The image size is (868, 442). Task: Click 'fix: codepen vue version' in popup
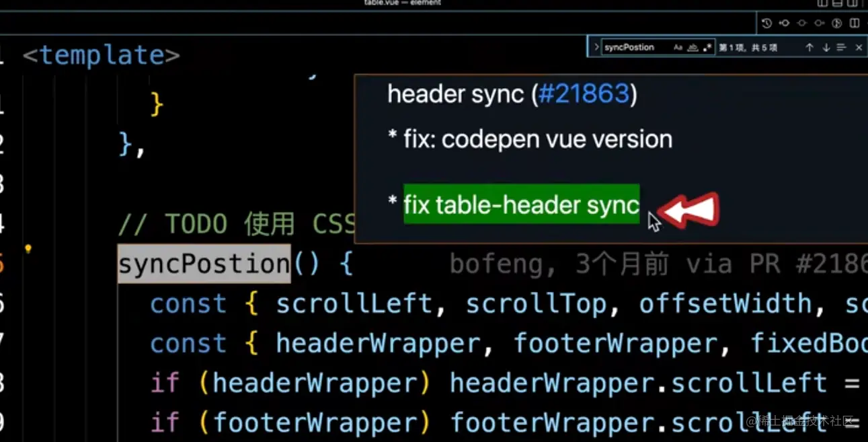[x=538, y=139]
